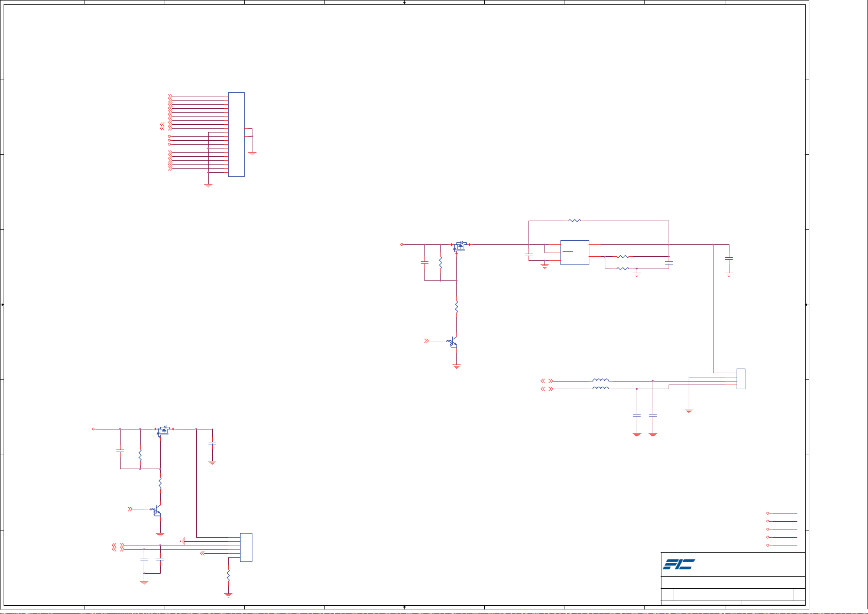Select the ground symbol below the tall multi-pin connector
This screenshot has height=614, width=868.
(208, 186)
